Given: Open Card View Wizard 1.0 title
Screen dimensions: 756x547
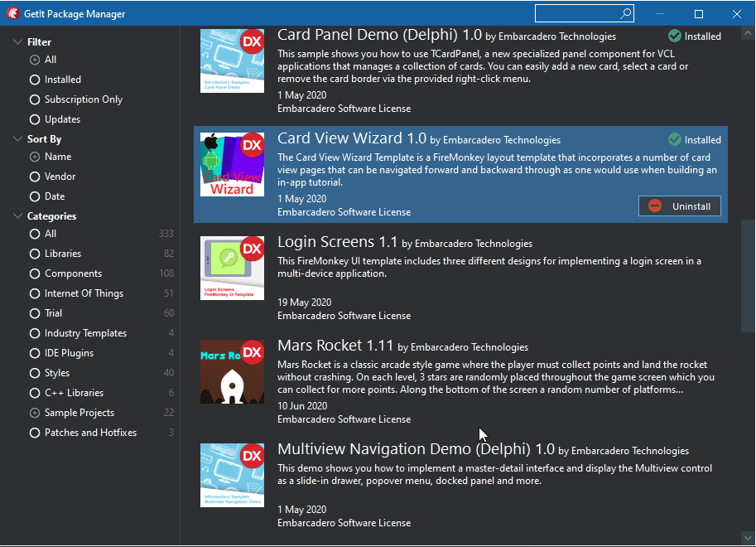Looking at the screenshot, I should pos(352,138).
